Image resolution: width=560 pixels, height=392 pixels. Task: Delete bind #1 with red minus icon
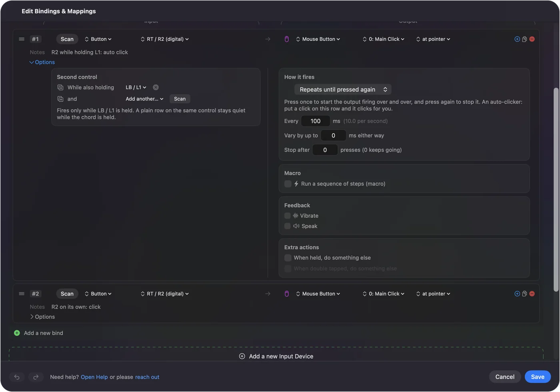click(532, 39)
